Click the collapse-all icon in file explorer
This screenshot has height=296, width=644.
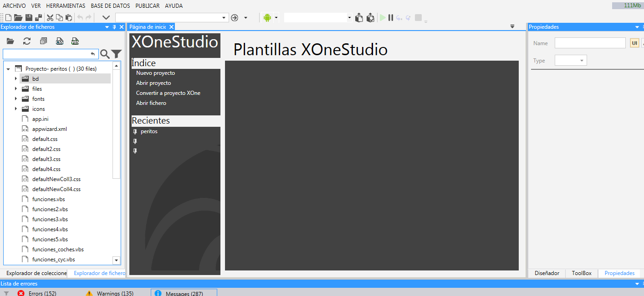click(x=43, y=41)
